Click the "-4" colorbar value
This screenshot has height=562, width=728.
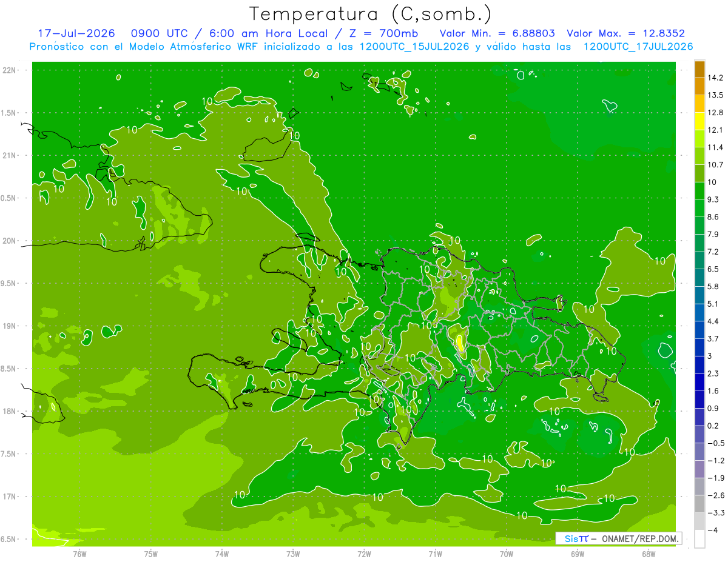point(712,530)
